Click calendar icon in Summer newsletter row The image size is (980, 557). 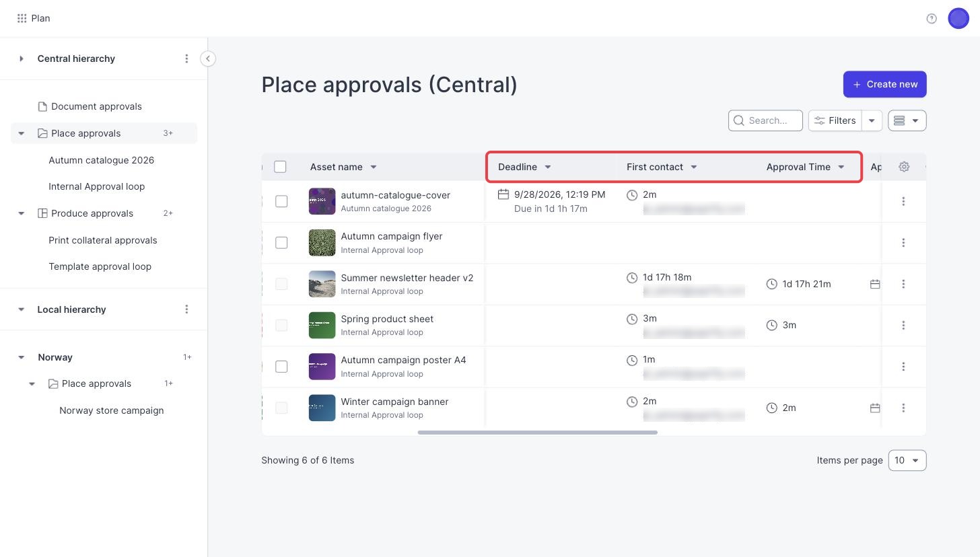[875, 284]
